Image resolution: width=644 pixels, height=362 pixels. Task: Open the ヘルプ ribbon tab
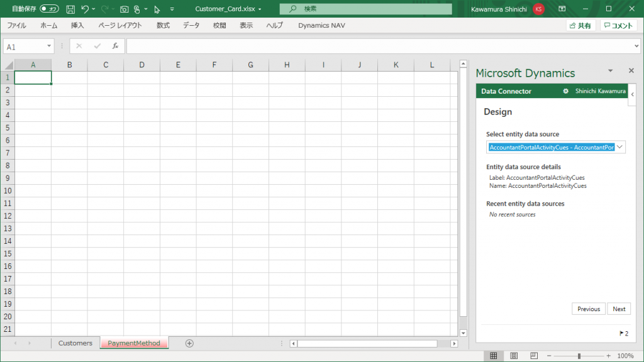pyautogui.click(x=274, y=25)
